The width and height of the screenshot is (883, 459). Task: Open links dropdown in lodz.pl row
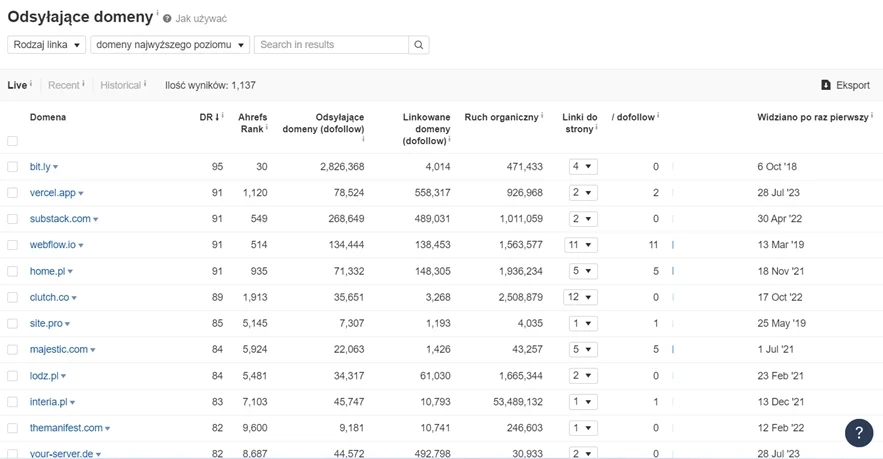[583, 376]
